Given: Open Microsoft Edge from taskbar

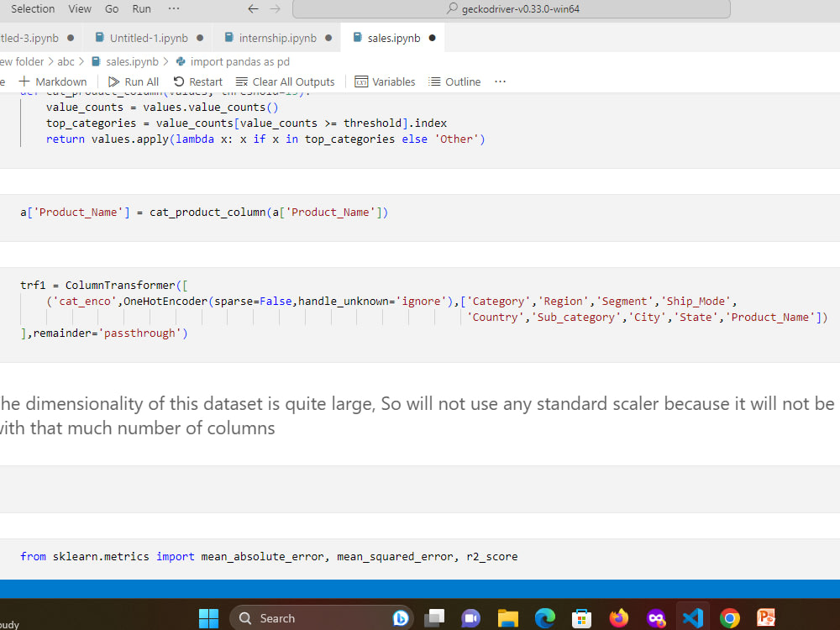Looking at the screenshot, I should click(x=545, y=618).
